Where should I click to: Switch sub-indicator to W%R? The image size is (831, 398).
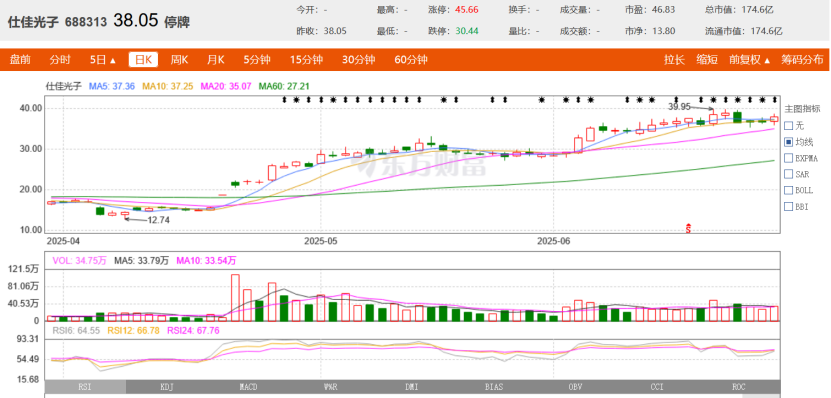click(330, 387)
